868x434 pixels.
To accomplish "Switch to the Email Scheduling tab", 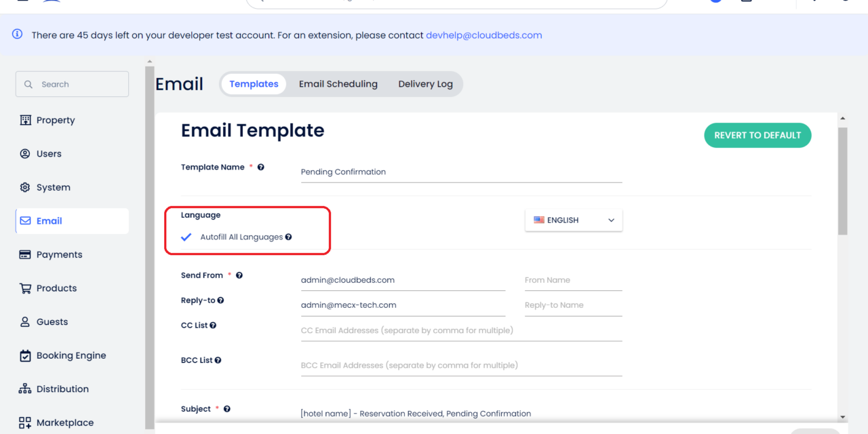I will [338, 83].
